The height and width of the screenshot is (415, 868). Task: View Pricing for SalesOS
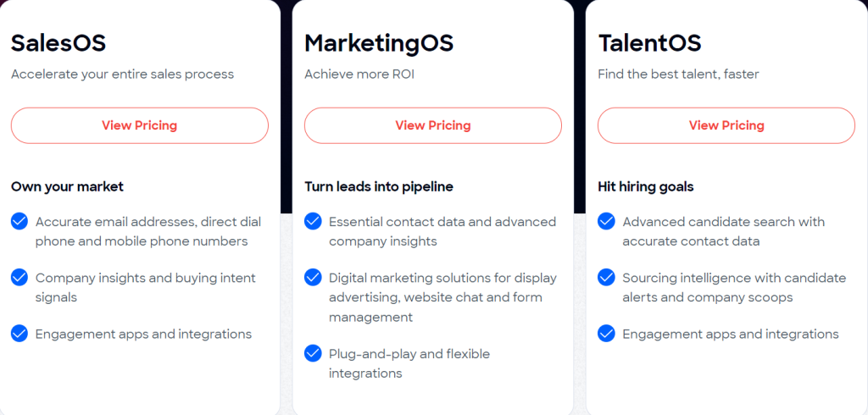(140, 125)
